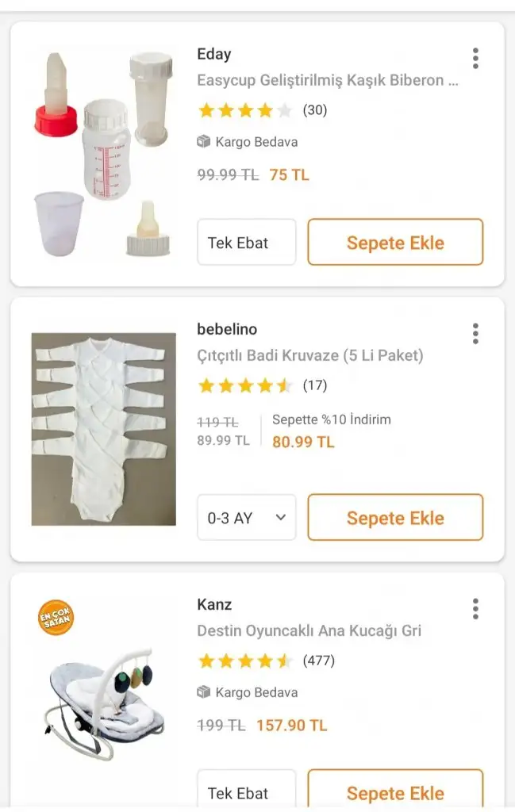Image resolution: width=515 pixels, height=812 pixels.
Task: View white bodysuit pack product image
Action: pos(103,428)
